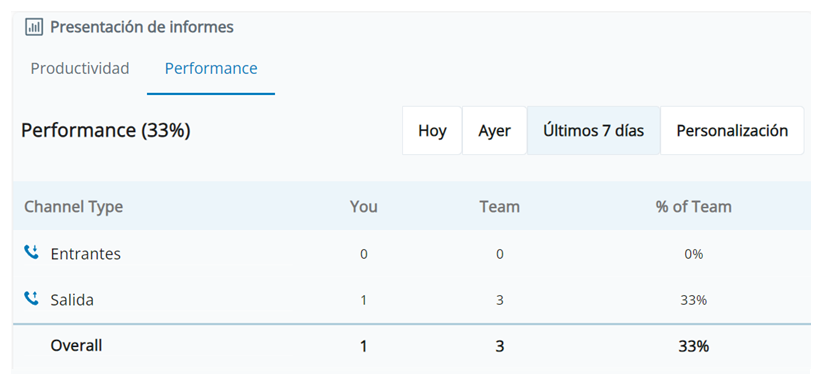The width and height of the screenshot is (823, 374).
Task: Open the Personalización date option
Action: tap(732, 131)
